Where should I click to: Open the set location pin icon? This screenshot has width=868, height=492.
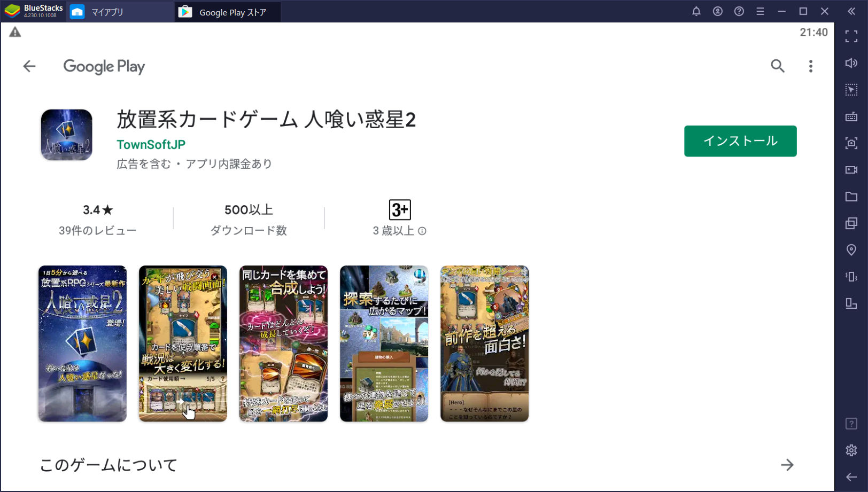[851, 250]
